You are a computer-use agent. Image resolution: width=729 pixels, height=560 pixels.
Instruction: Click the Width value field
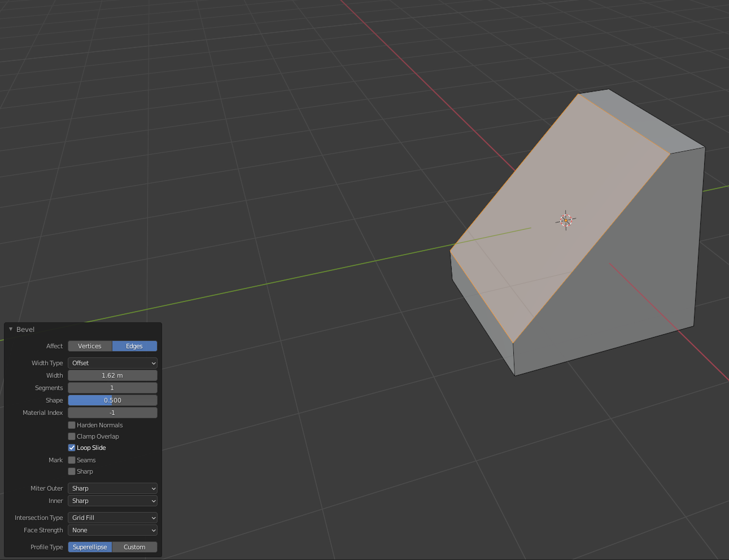pos(112,375)
